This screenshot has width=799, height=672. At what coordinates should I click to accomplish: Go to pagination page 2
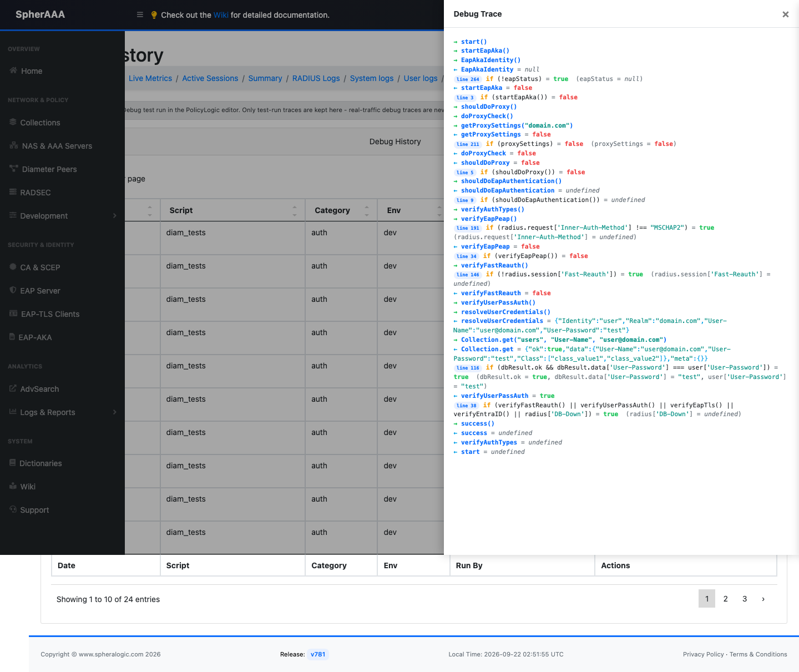pos(726,599)
